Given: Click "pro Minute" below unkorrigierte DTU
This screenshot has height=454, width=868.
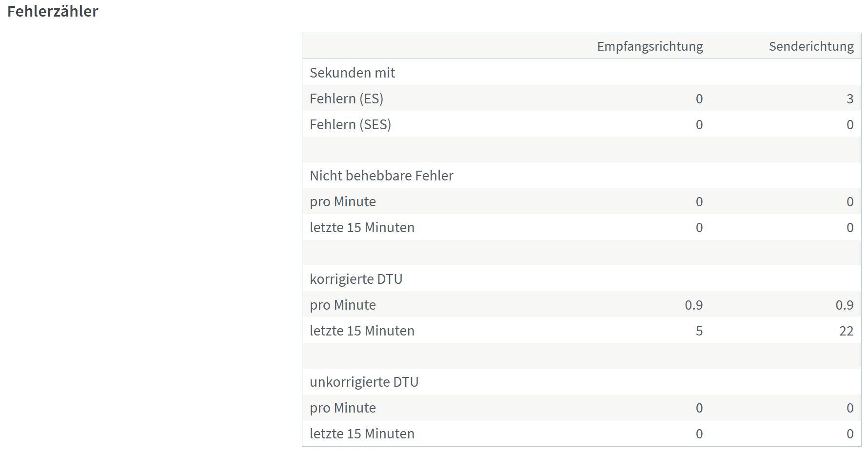Looking at the screenshot, I should [x=343, y=408].
